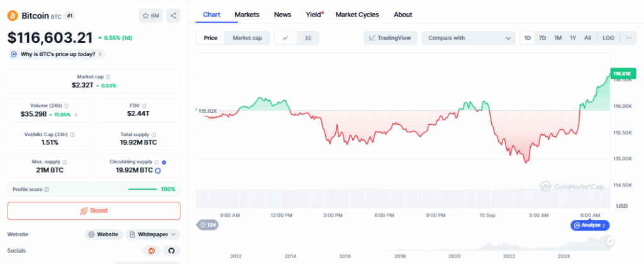Select the 7D time range
The height and width of the screenshot is (264, 644).
(542, 38)
